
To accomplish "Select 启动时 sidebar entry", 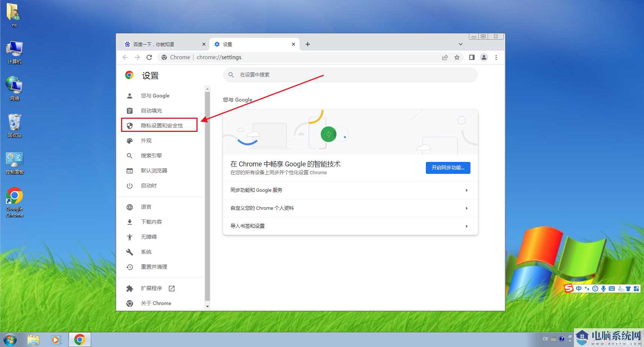I will [148, 185].
